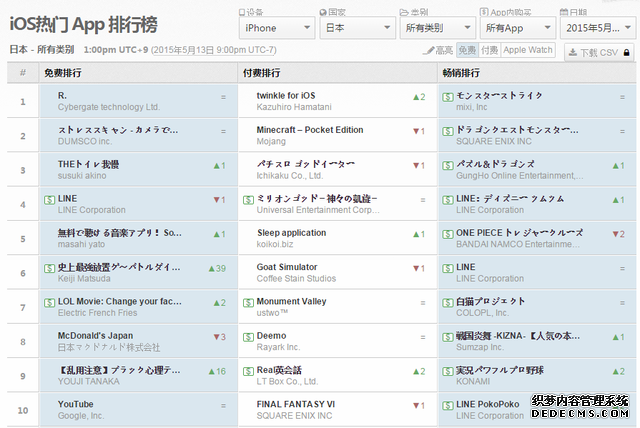640x428 pixels.
Task: Open the 2015年5月 date dropdown
Action: pos(598,28)
